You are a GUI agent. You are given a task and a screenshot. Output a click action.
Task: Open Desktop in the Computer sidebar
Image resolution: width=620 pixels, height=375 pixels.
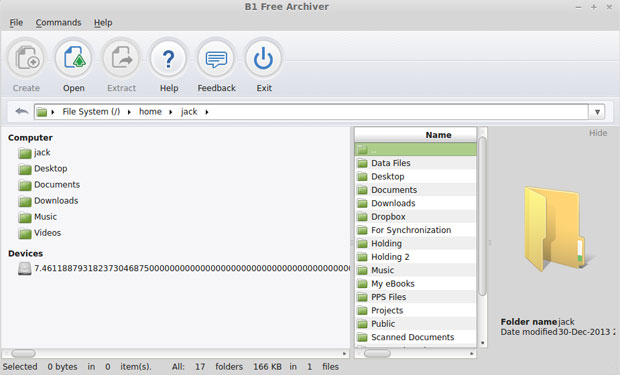pos(51,169)
